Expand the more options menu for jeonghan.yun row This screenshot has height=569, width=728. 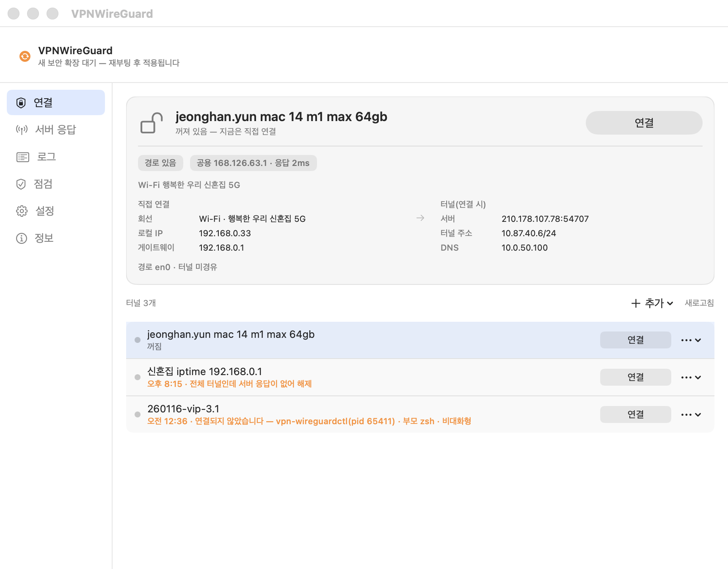tap(691, 340)
